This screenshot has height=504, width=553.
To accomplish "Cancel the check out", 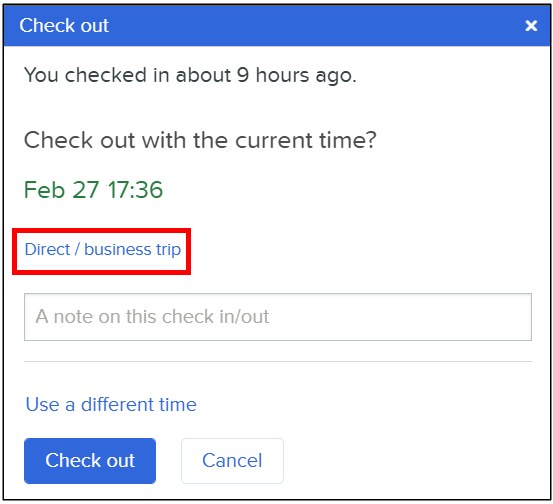I will [232, 461].
